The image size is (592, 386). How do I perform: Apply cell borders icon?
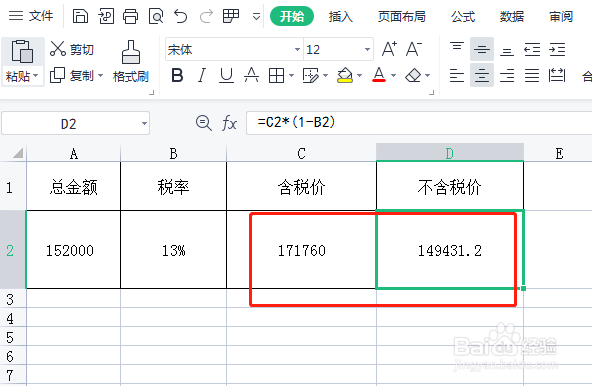276,76
